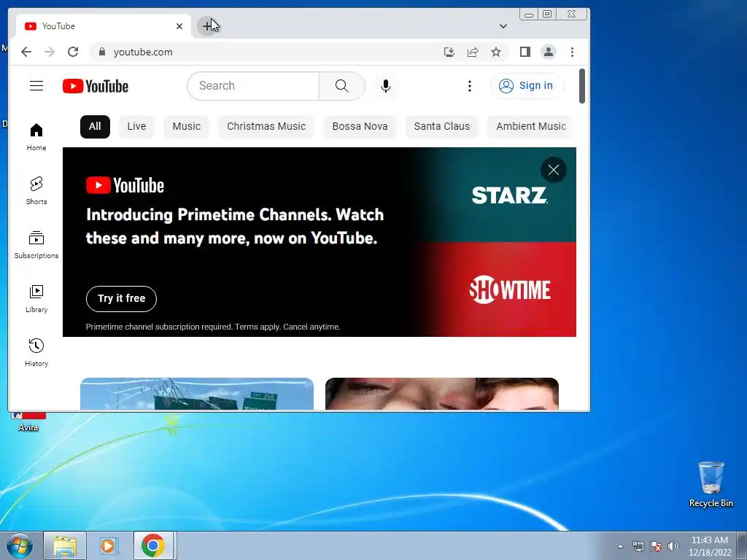747x560 pixels.
Task: Open the Recycle Bin on desktop
Action: (711, 484)
